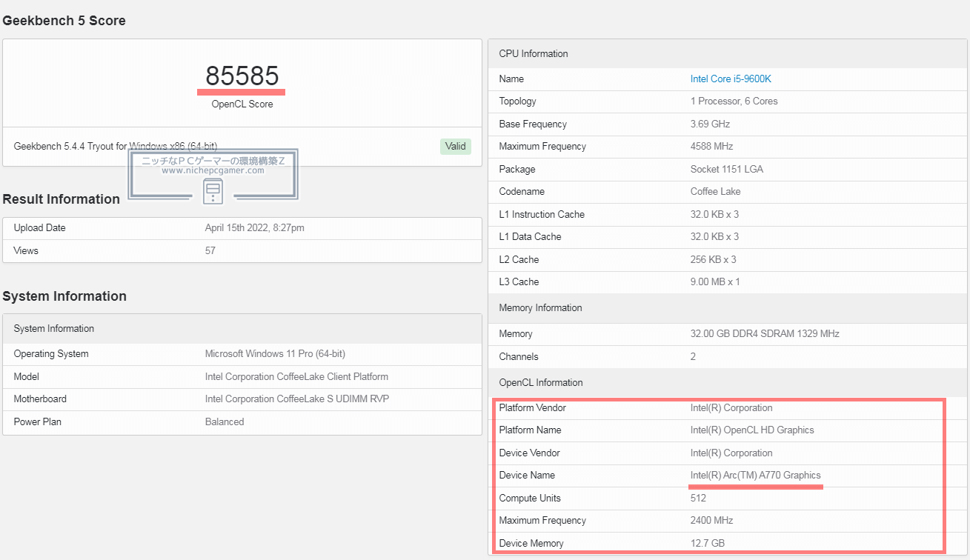Screen dimensions: 970x560
Task: Select the 32.00 GB DDR4 SDRAM value
Action: (x=765, y=333)
